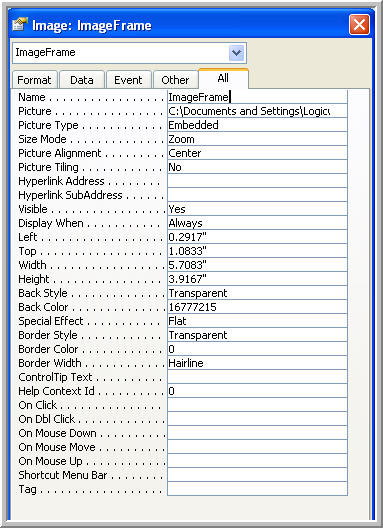Click the Border Width value Hairline
This screenshot has width=383, height=528.
(257, 363)
